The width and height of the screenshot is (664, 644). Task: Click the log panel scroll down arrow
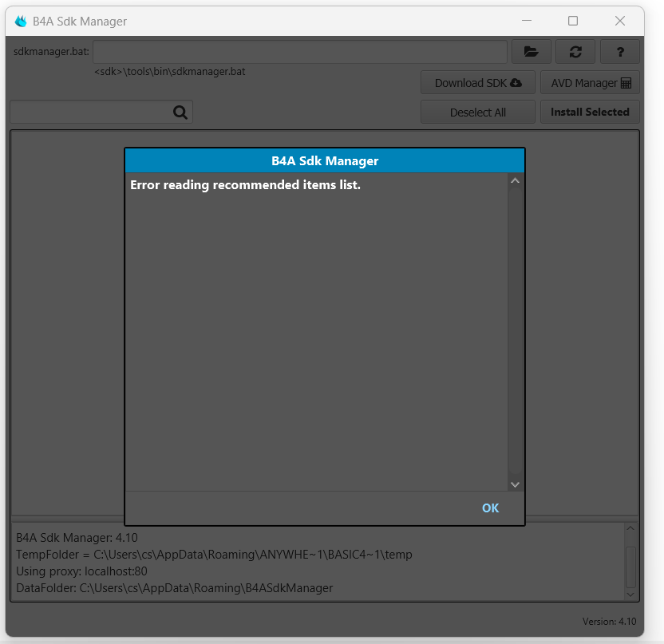point(630,595)
